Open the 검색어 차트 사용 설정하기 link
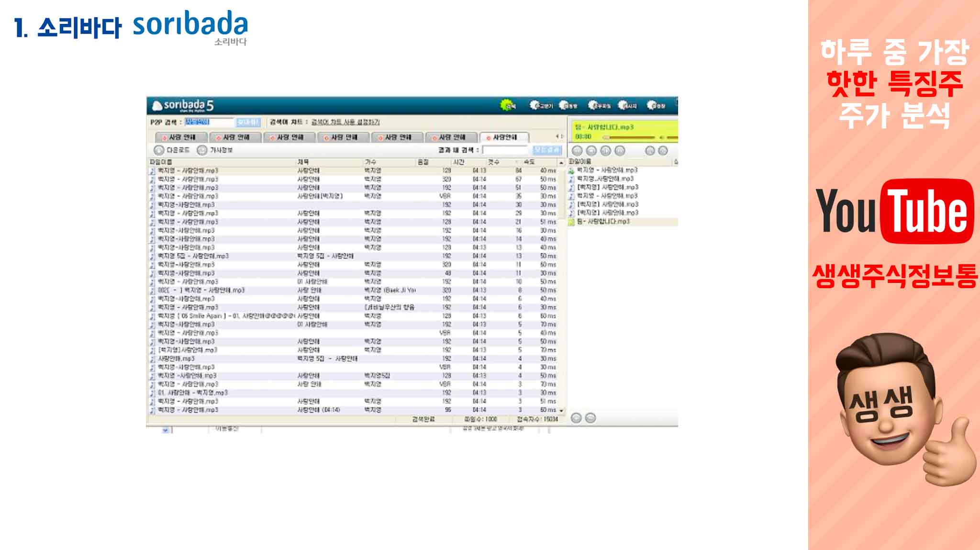Screen dimensions: 980x550 (x=345, y=122)
